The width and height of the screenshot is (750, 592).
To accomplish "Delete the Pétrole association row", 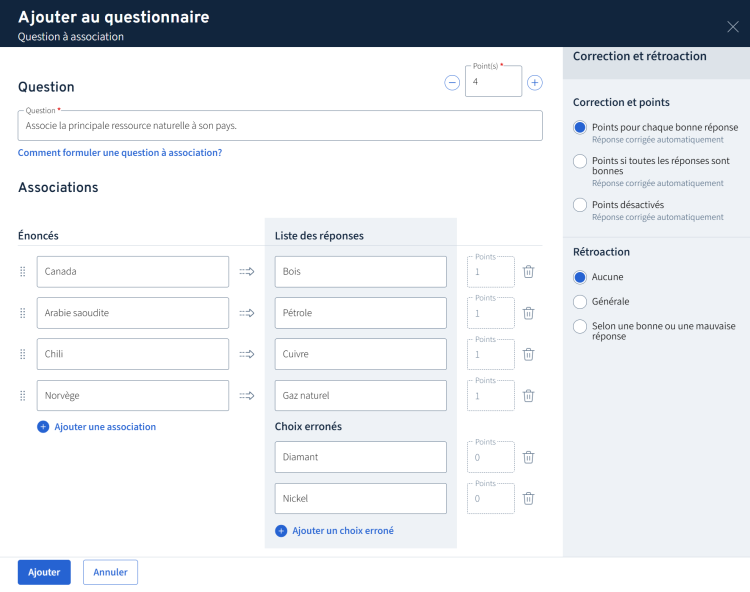I will click(x=528, y=313).
